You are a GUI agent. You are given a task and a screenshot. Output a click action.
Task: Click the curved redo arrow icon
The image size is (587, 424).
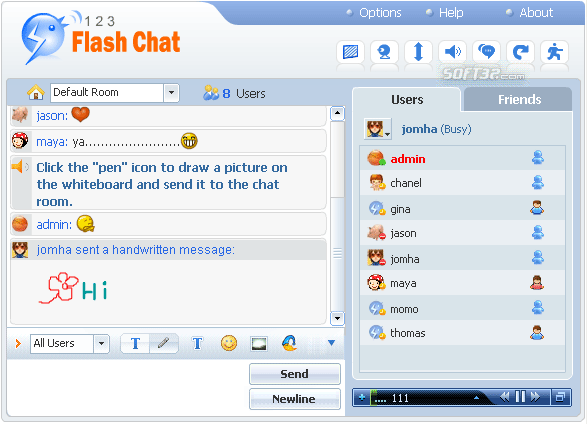point(520,52)
